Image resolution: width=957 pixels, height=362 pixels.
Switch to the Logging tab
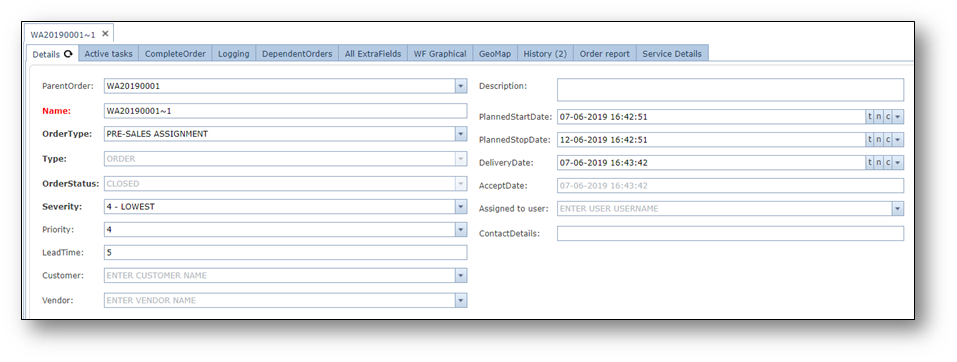(234, 54)
